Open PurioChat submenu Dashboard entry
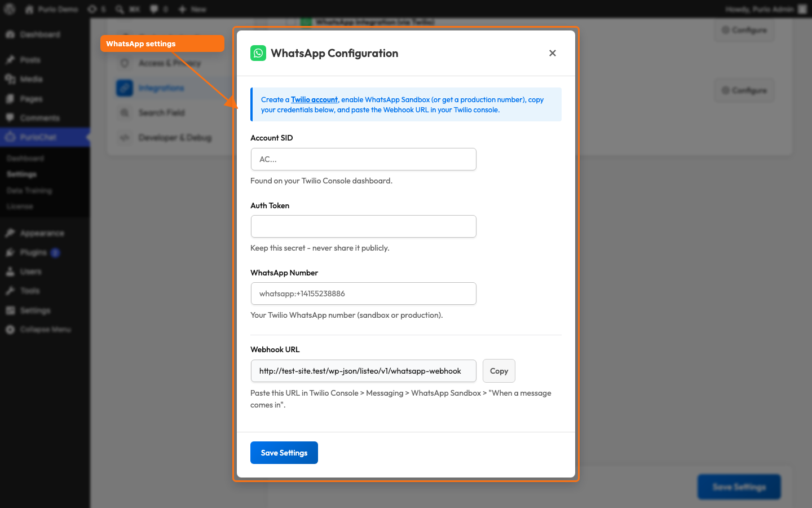This screenshot has height=508, width=812. click(25, 159)
